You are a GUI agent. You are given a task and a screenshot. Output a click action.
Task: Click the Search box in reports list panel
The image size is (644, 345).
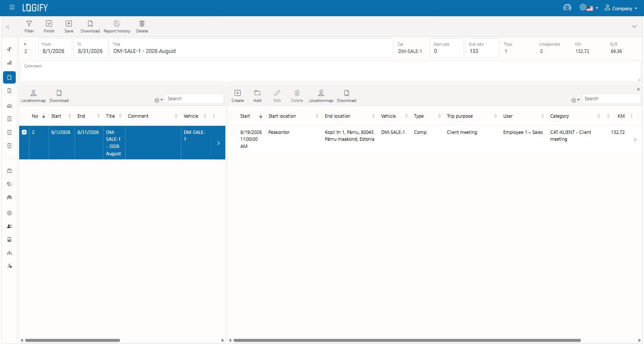coord(194,99)
